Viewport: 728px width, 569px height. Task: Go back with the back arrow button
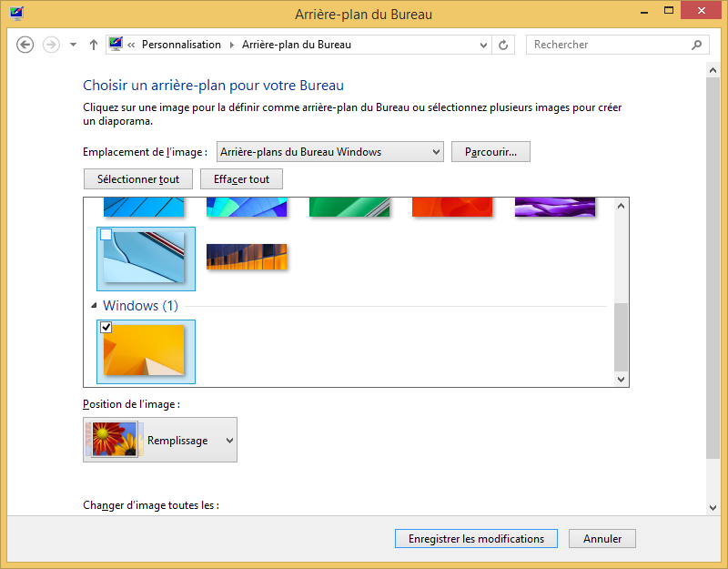point(25,45)
